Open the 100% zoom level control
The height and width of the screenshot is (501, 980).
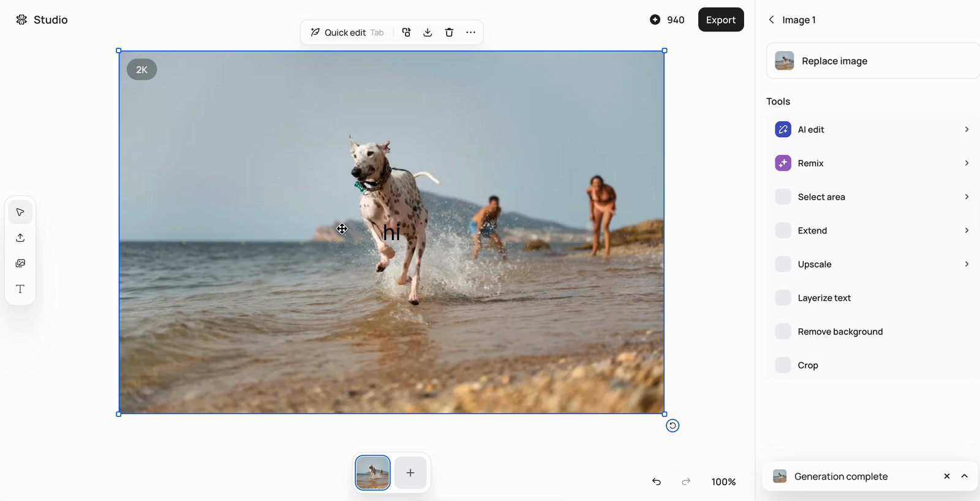click(723, 482)
